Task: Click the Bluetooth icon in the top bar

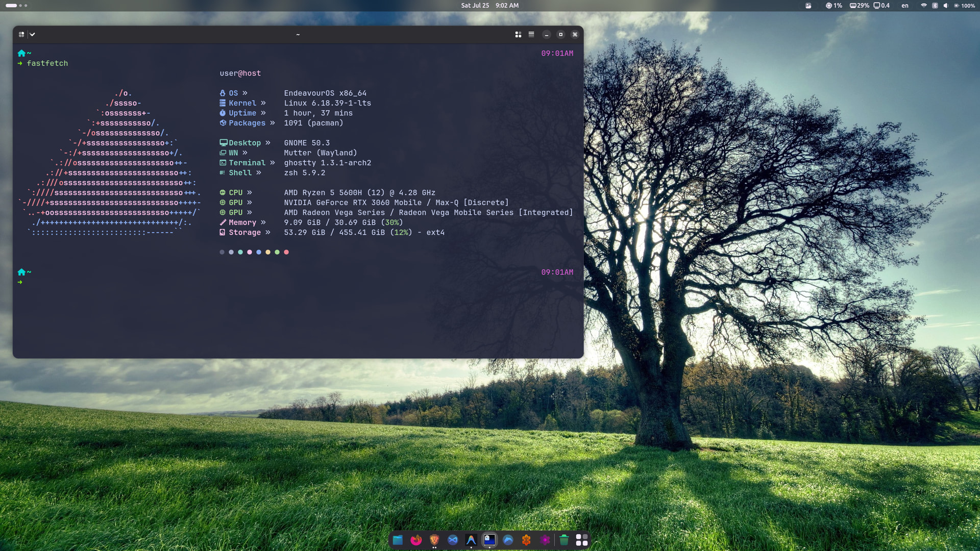Action: (x=935, y=6)
